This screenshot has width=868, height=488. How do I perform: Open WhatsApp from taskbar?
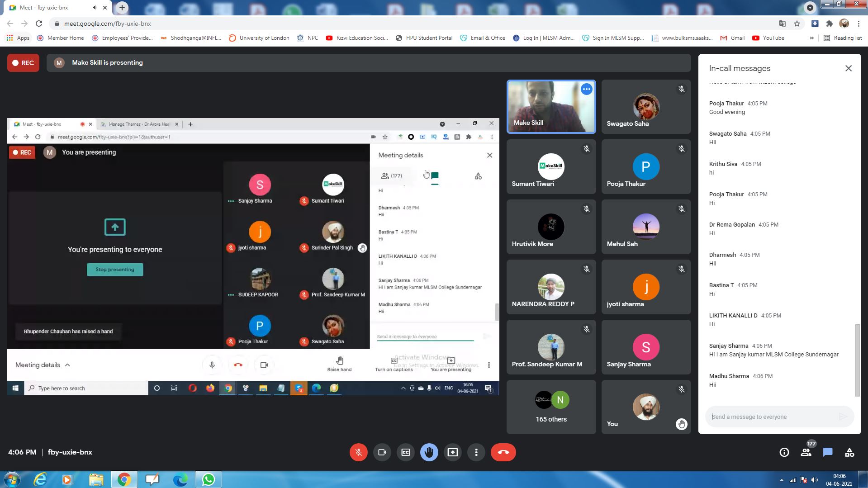tap(208, 479)
